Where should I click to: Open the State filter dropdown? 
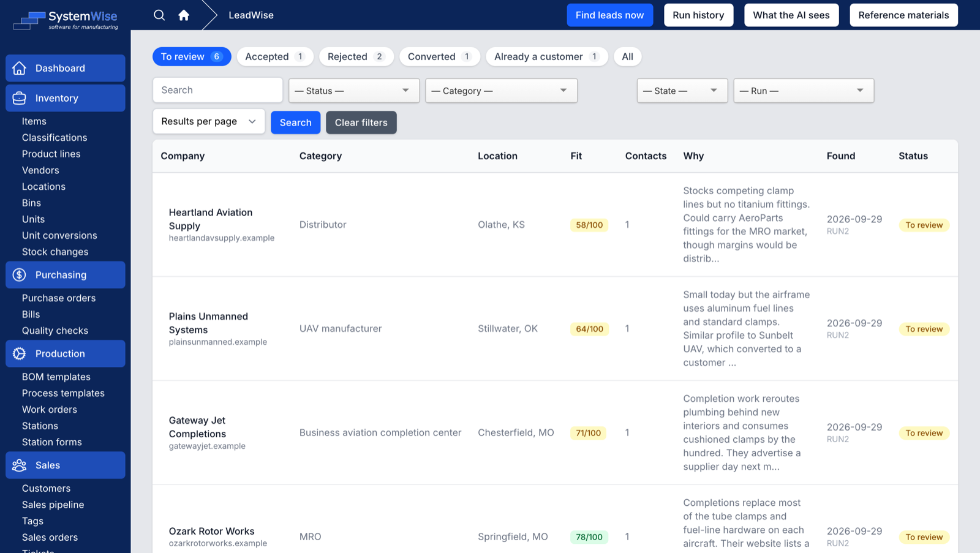click(x=682, y=91)
